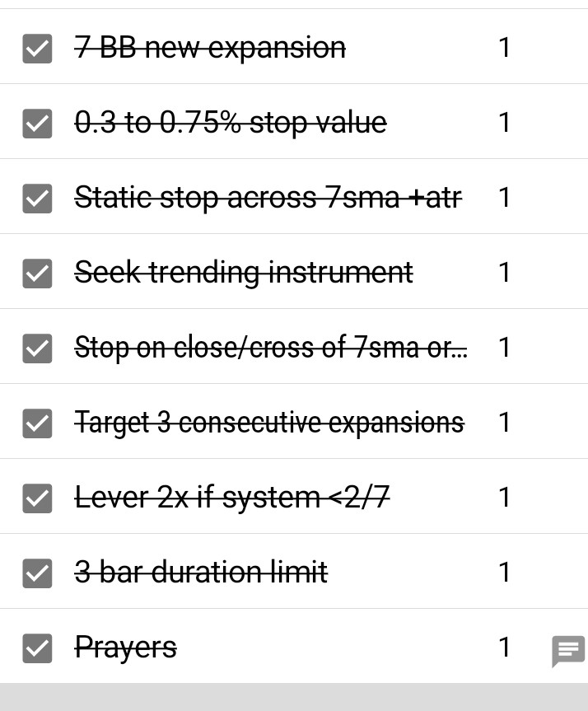This screenshot has height=711, width=588.
Task: Uncheck the "3 bar duration limit" checkbox
Action: pyautogui.click(x=37, y=573)
